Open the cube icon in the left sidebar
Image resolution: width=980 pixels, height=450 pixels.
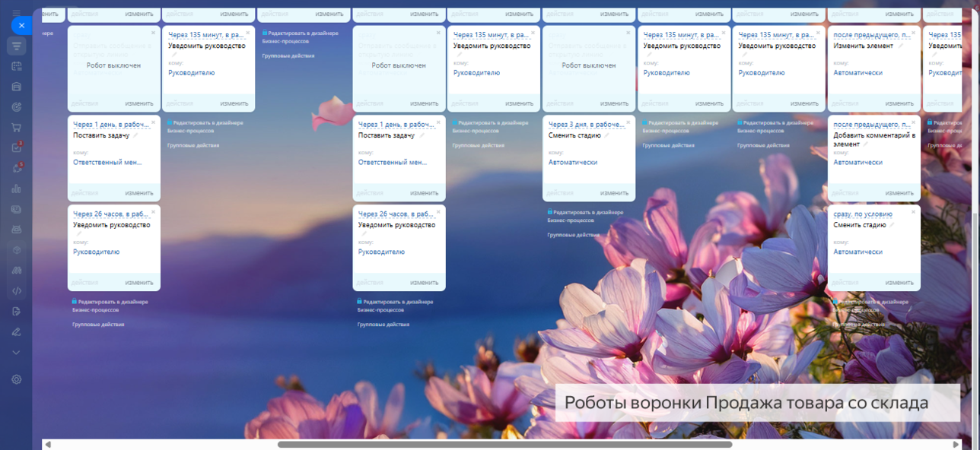pyautogui.click(x=17, y=249)
